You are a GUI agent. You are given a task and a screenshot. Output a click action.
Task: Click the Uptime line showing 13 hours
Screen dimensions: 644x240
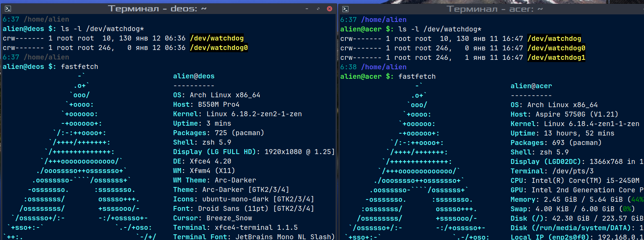(x=562, y=133)
